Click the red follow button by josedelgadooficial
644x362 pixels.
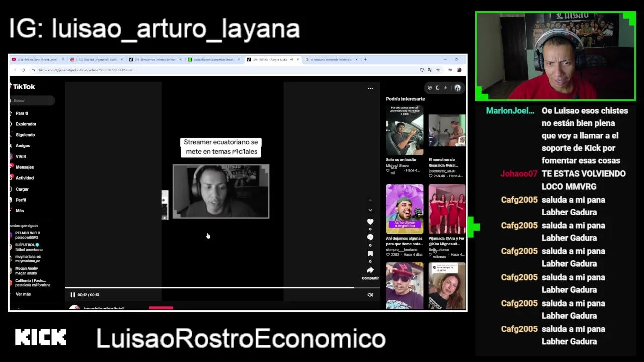click(160, 308)
